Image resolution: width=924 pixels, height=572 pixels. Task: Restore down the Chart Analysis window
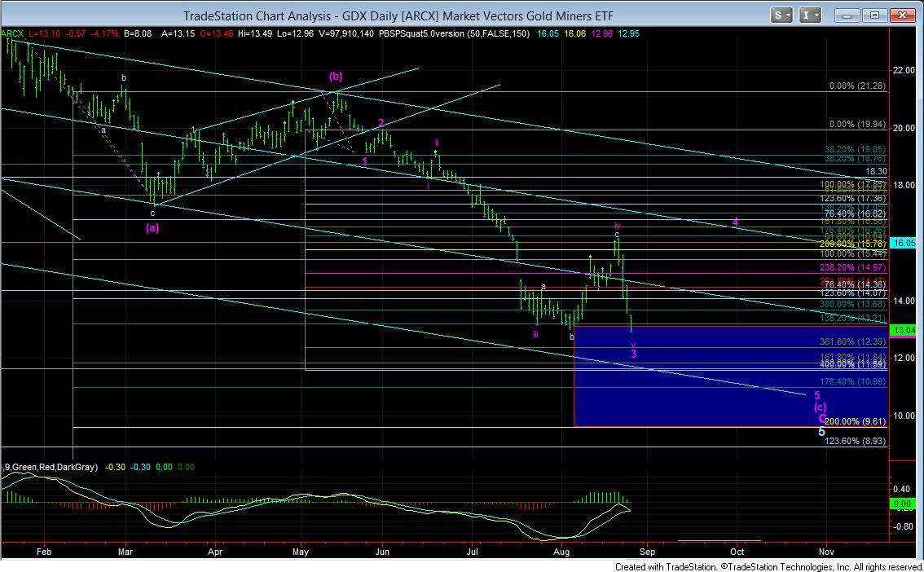click(874, 15)
